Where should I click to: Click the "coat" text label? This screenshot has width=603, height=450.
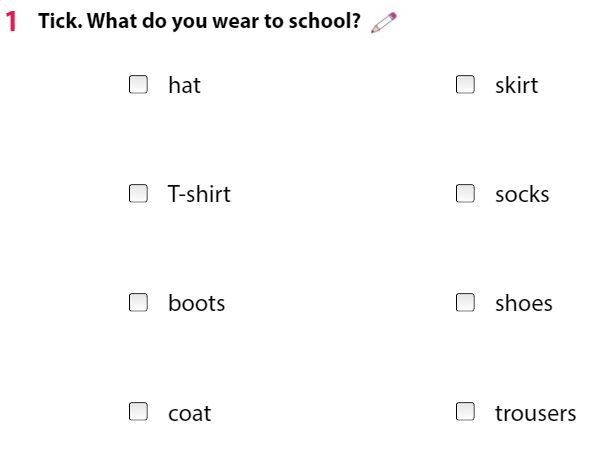[189, 413]
